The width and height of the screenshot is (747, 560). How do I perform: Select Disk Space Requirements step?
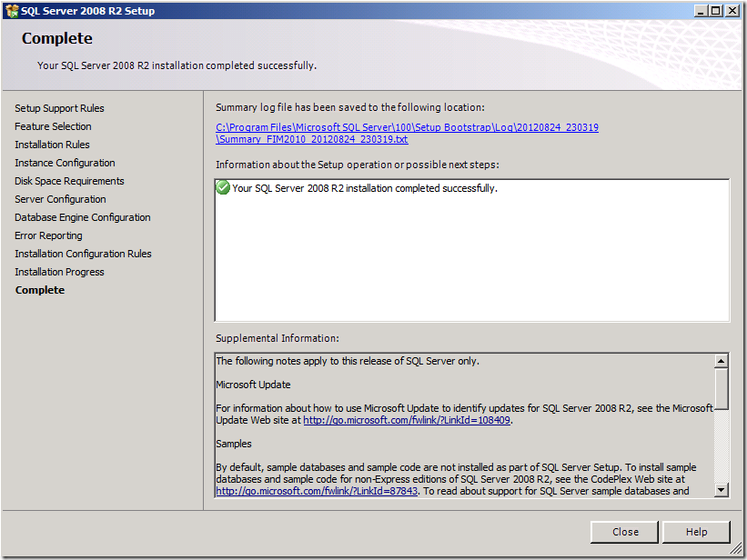pyautogui.click(x=69, y=181)
